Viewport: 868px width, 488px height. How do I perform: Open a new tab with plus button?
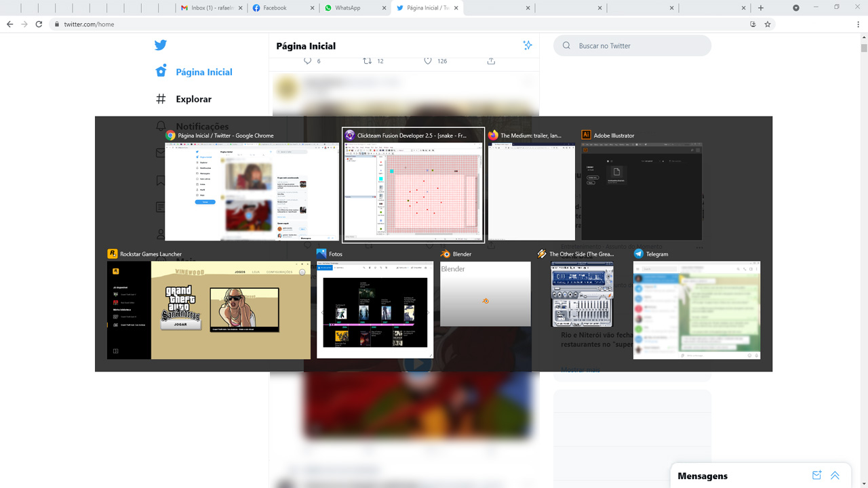coord(761,8)
